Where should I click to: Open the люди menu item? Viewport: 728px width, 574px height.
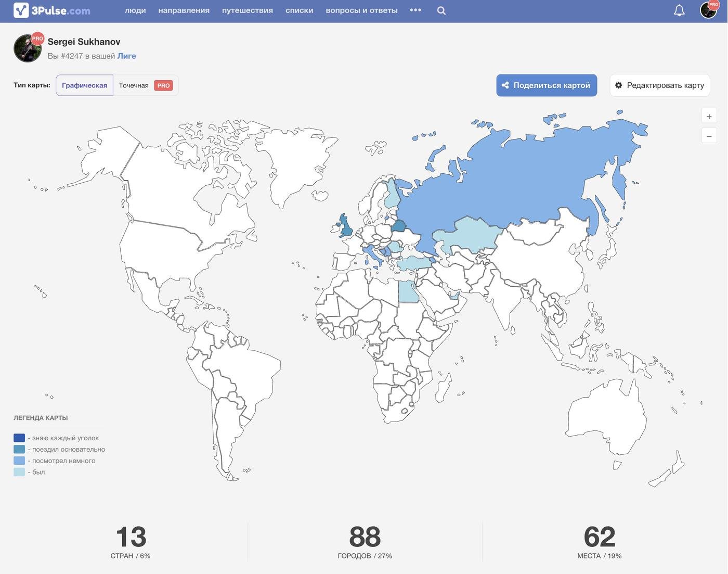[135, 10]
